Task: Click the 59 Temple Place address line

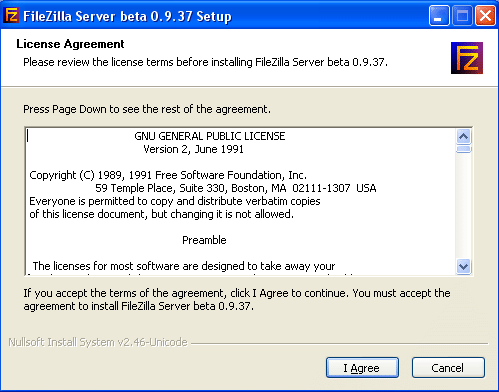Action: 236,188
